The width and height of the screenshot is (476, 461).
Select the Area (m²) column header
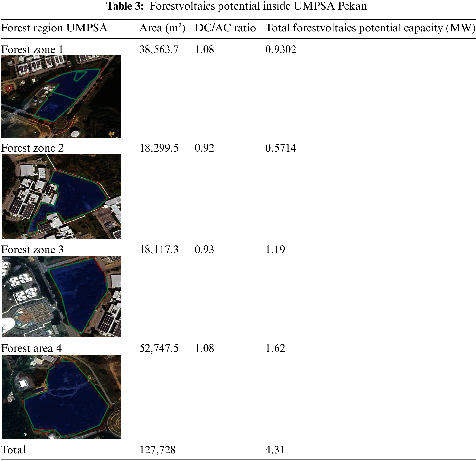click(162, 28)
